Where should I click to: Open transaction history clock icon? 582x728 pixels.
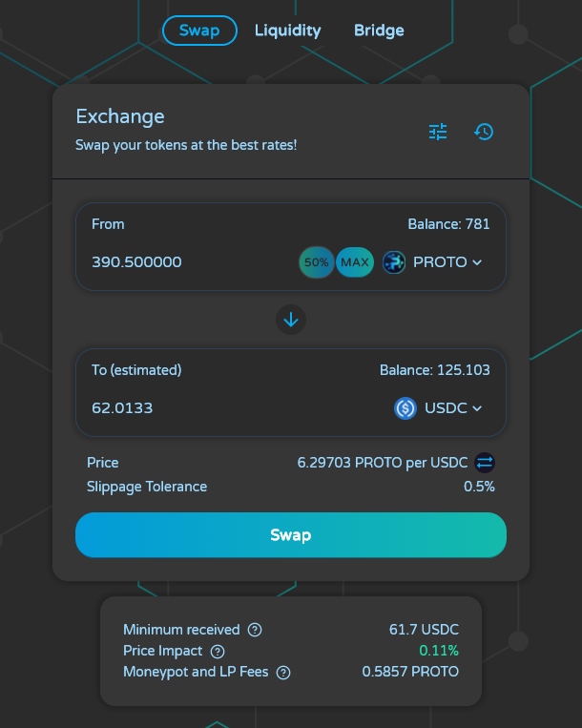(484, 132)
